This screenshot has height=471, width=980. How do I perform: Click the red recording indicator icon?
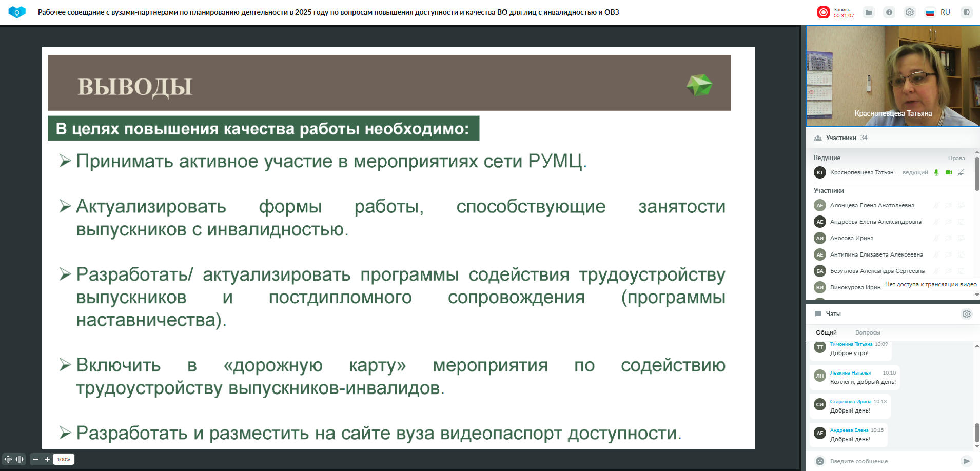tap(823, 12)
